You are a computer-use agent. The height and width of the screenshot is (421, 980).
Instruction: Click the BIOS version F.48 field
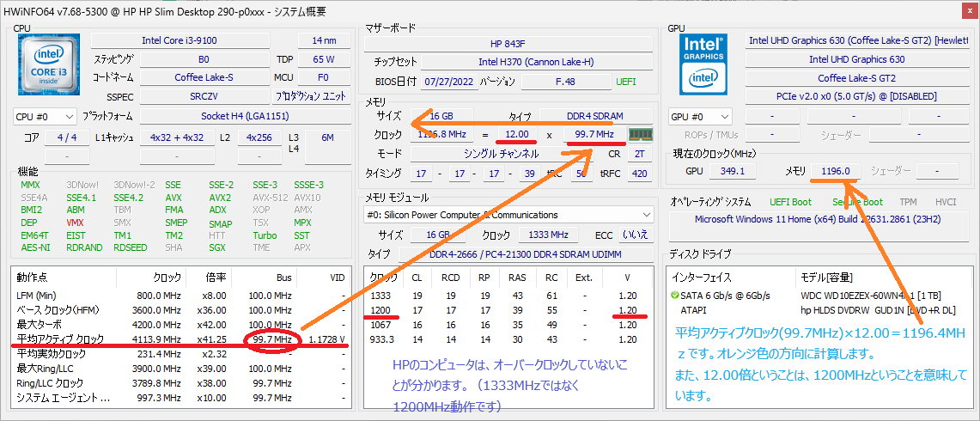pyautogui.click(x=565, y=82)
